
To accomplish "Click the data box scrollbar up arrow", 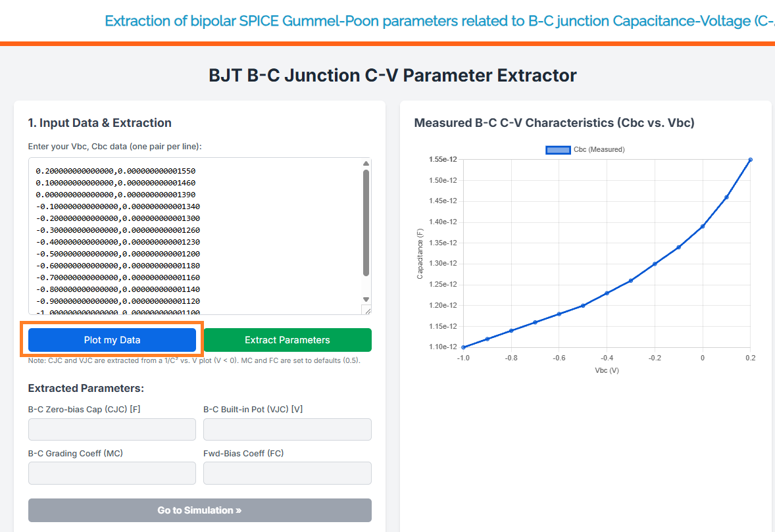I will 366,164.
